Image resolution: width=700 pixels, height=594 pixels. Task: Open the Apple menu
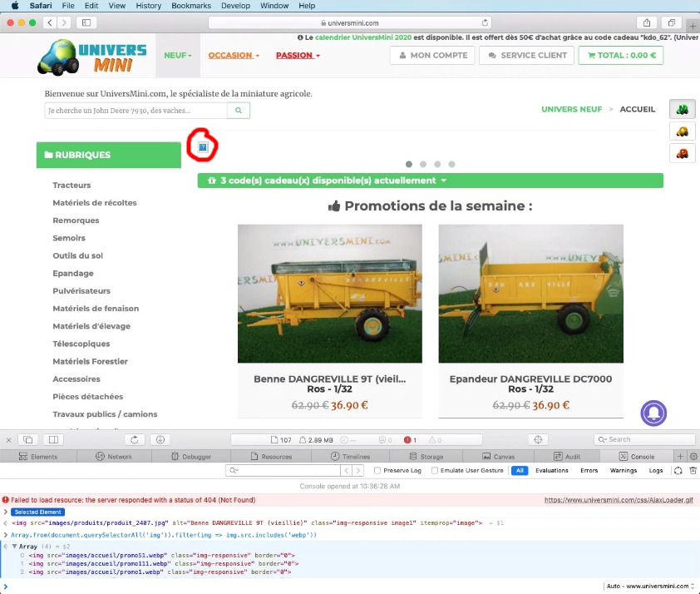click(15, 5)
